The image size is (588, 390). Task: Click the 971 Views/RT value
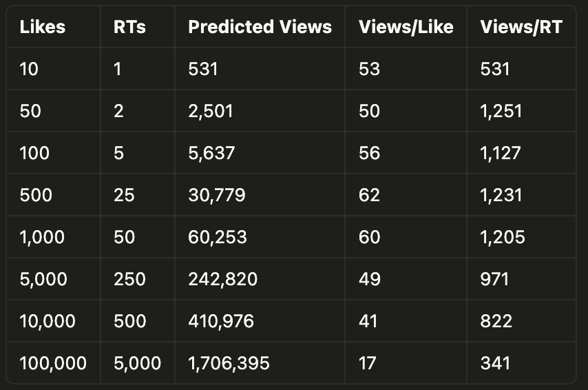494,279
